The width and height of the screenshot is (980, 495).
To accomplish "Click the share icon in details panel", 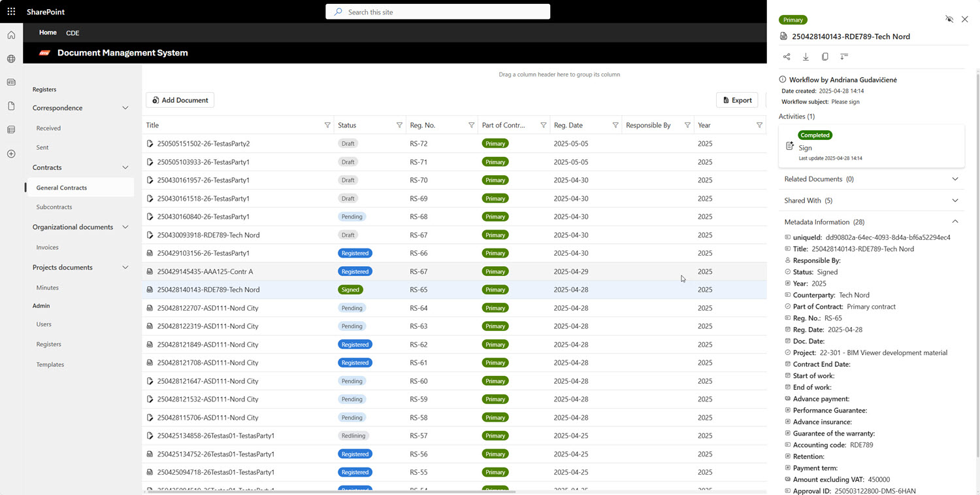I will pos(787,57).
